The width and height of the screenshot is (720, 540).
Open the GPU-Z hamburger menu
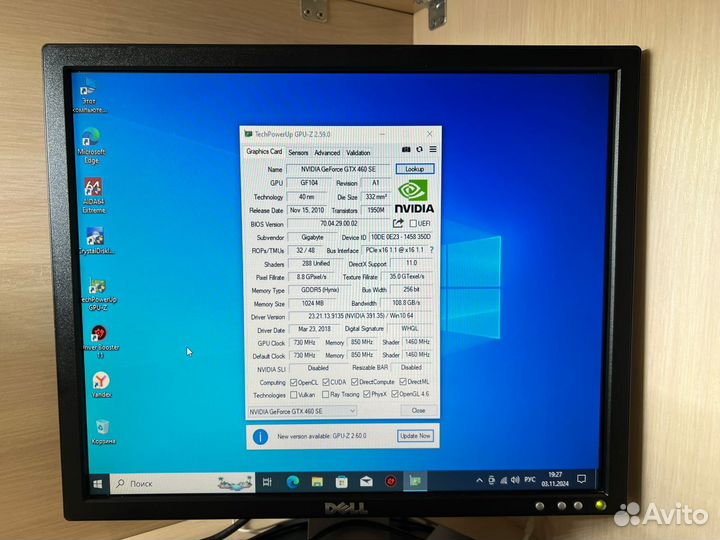pos(433,149)
